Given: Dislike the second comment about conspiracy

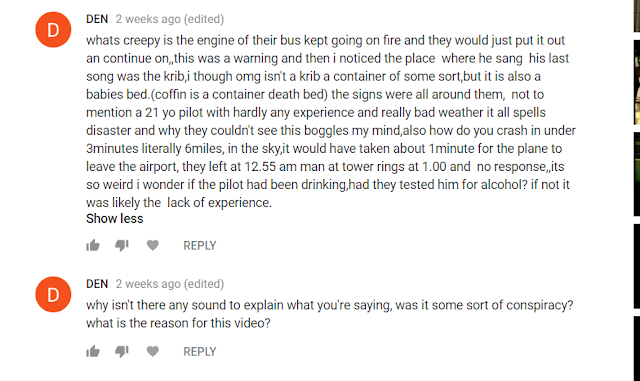Looking at the screenshot, I should coord(122,352).
